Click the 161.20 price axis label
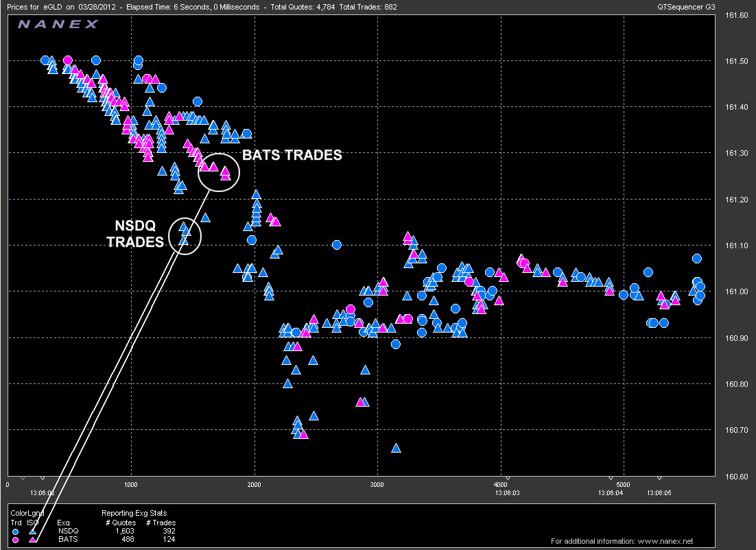 [x=736, y=200]
